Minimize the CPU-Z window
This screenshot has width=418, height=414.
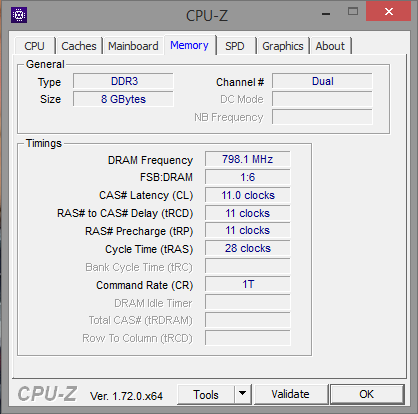click(x=326, y=13)
